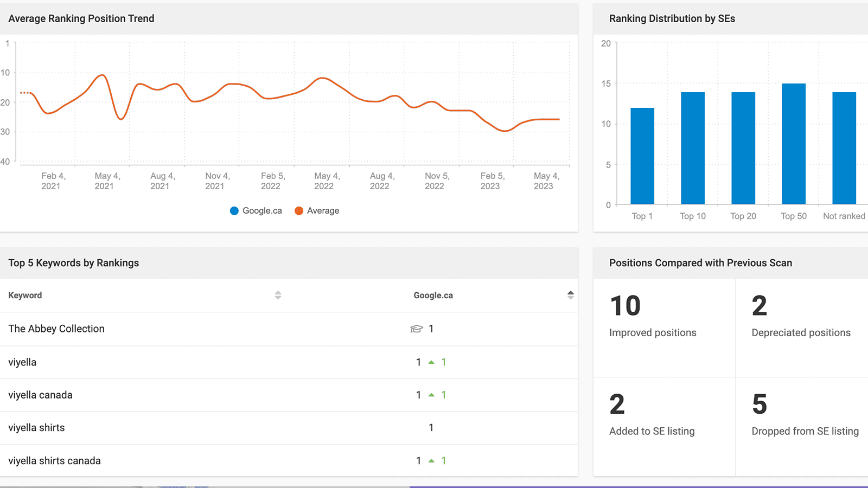Click the graduation cap icon beside The Abbey Collection
Image resolution: width=868 pixels, height=488 pixels.
point(417,329)
